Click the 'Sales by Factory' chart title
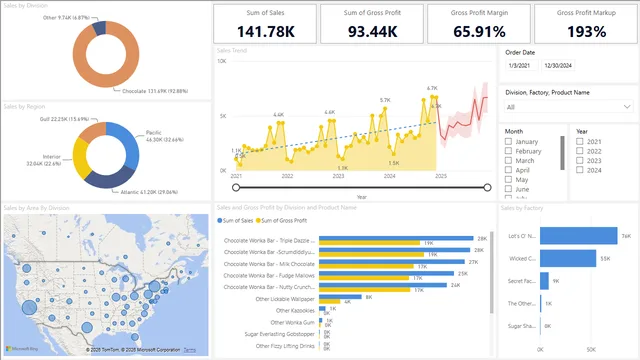The height and width of the screenshot is (360, 640). click(522, 208)
